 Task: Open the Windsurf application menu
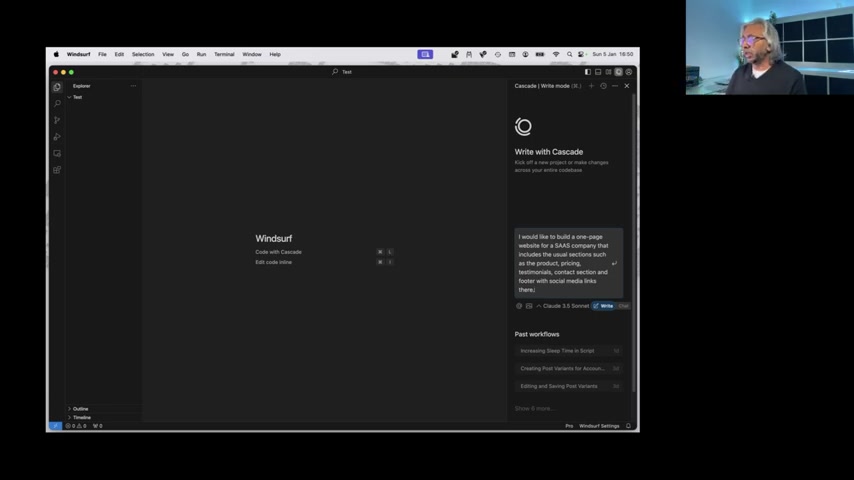[78, 54]
